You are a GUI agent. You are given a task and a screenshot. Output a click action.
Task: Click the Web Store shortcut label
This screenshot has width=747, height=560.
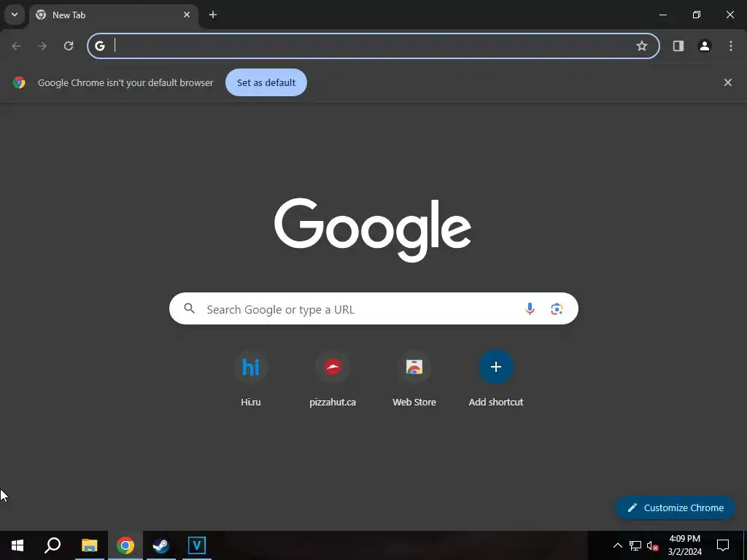click(x=414, y=402)
